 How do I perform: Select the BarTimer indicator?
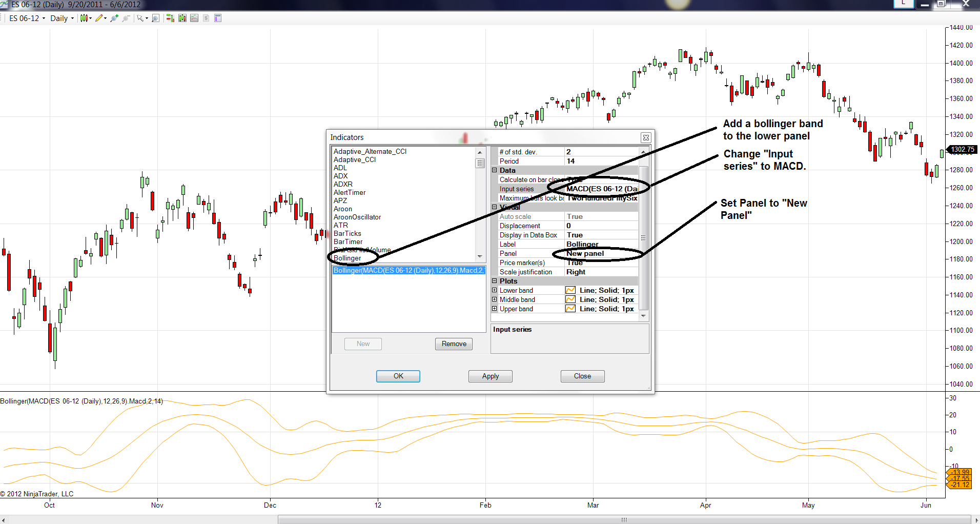(x=348, y=241)
